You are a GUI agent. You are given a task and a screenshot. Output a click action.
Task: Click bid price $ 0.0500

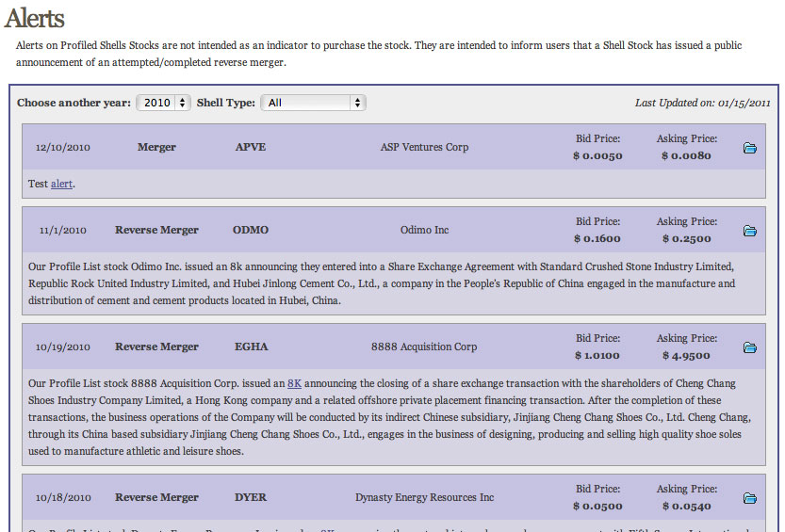point(597,507)
